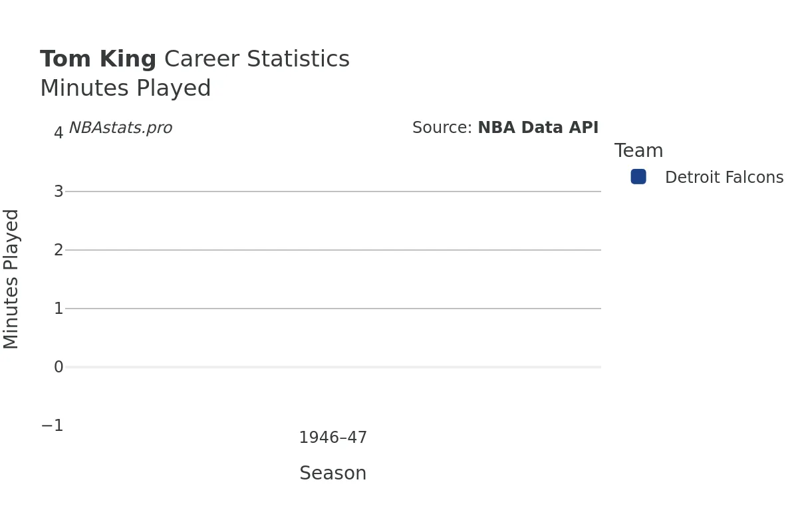Select the Season x-axis title

[x=332, y=473]
